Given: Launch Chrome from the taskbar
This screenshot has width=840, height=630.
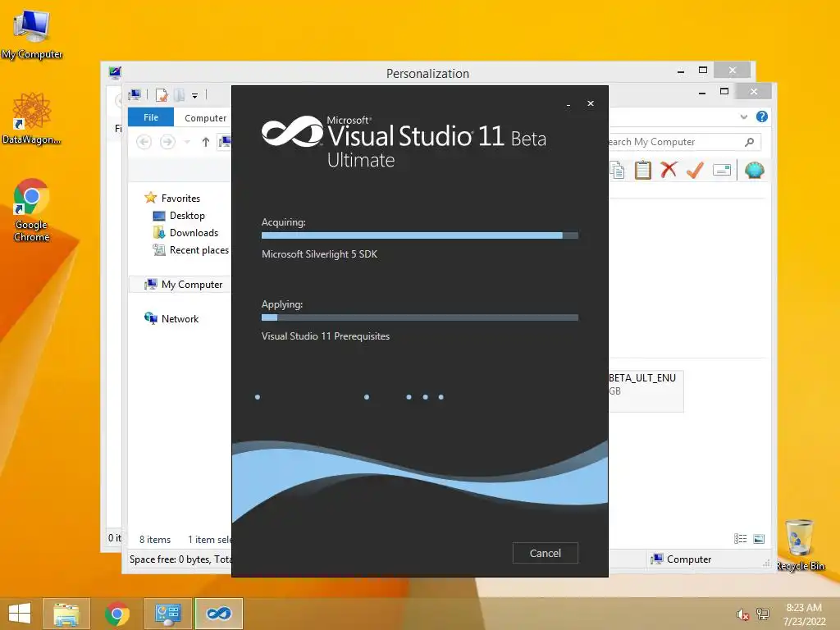Looking at the screenshot, I should tap(116, 614).
